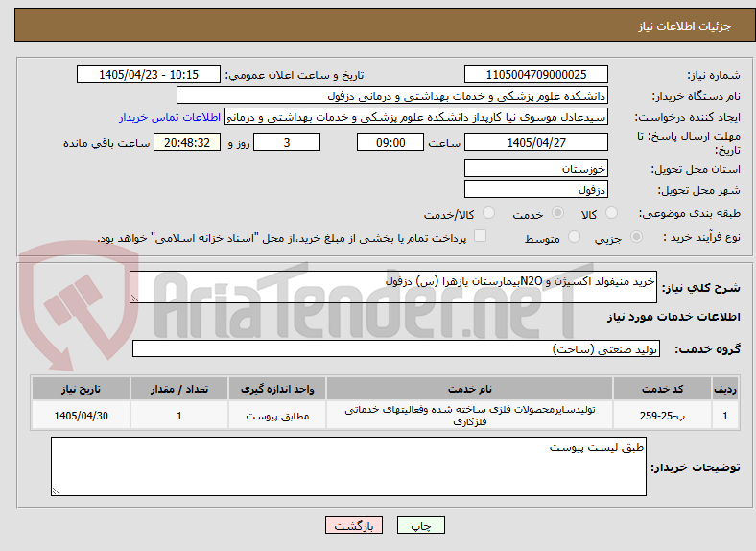Image resolution: width=756 pixels, height=551 pixels.
Task: Click the تعداد / مقدار column header
Action: (179, 389)
